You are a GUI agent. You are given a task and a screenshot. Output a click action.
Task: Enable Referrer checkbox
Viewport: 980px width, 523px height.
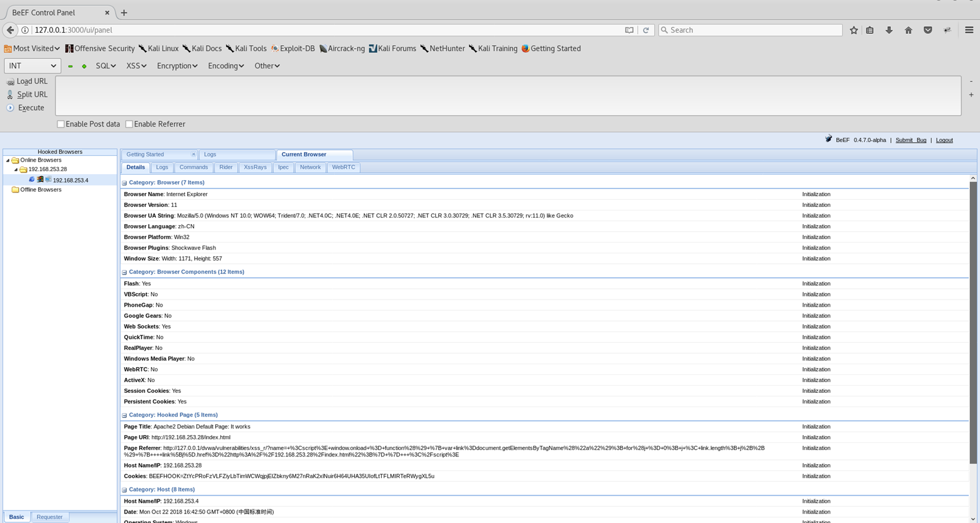(129, 124)
